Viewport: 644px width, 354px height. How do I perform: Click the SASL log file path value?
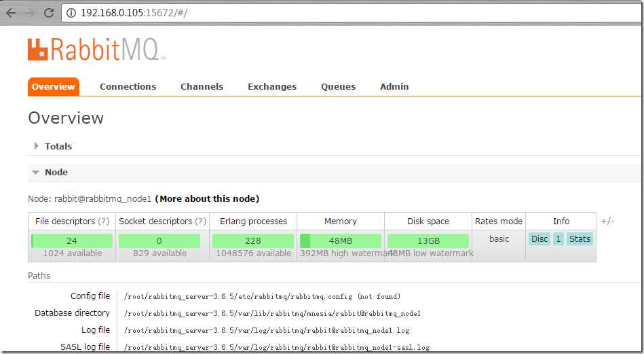pyautogui.click(x=276, y=347)
